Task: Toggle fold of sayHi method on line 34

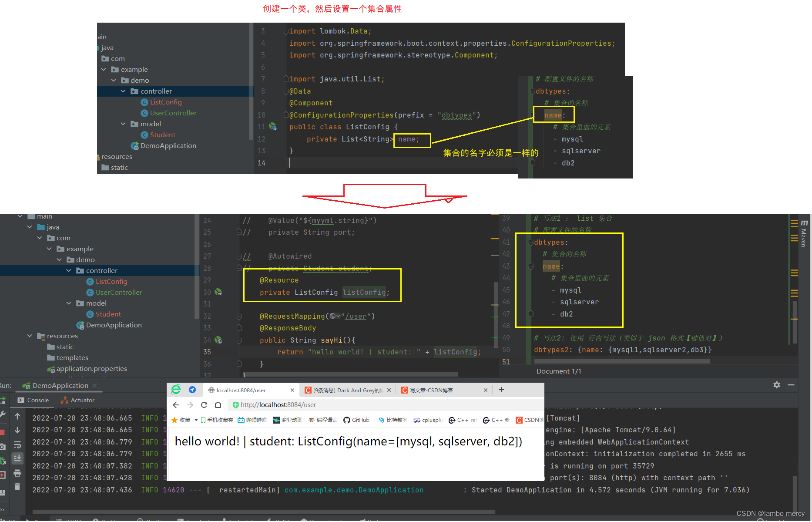Action: pos(239,340)
